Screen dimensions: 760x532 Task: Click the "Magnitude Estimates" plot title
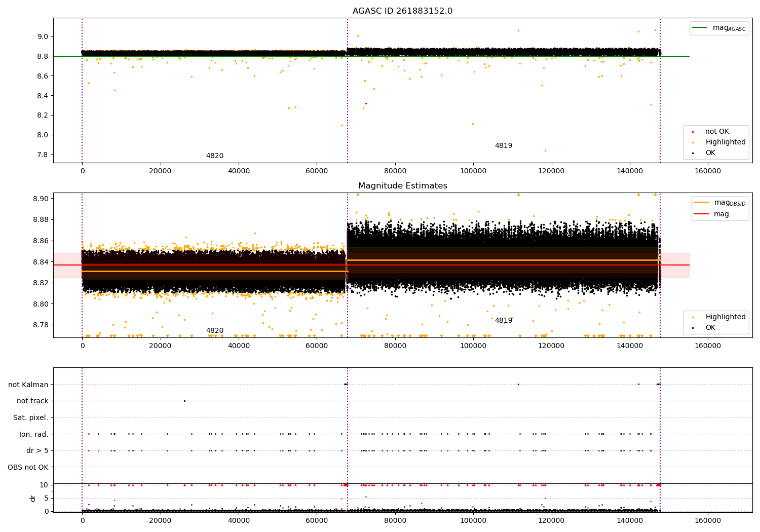click(402, 186)
